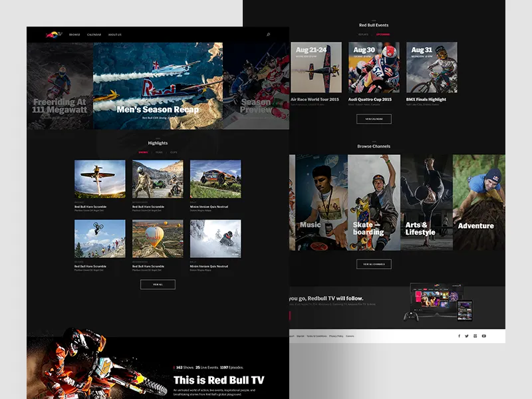The width and height of the screenshot is (532, 399).
Task: Open the rally car highlight thumbnail
Action: [215, 179]
